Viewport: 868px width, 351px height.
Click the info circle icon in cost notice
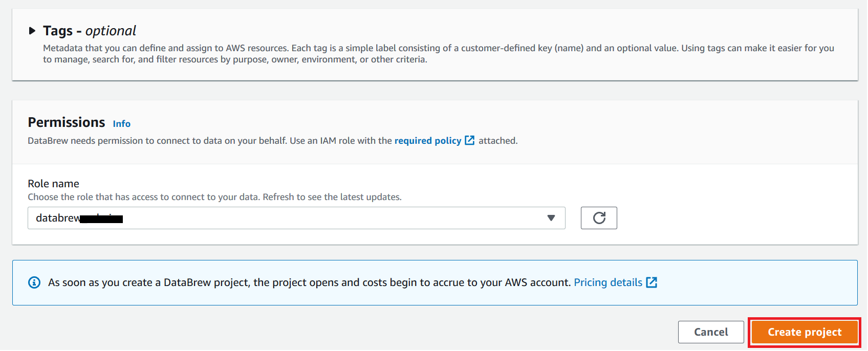coord(34,282)
